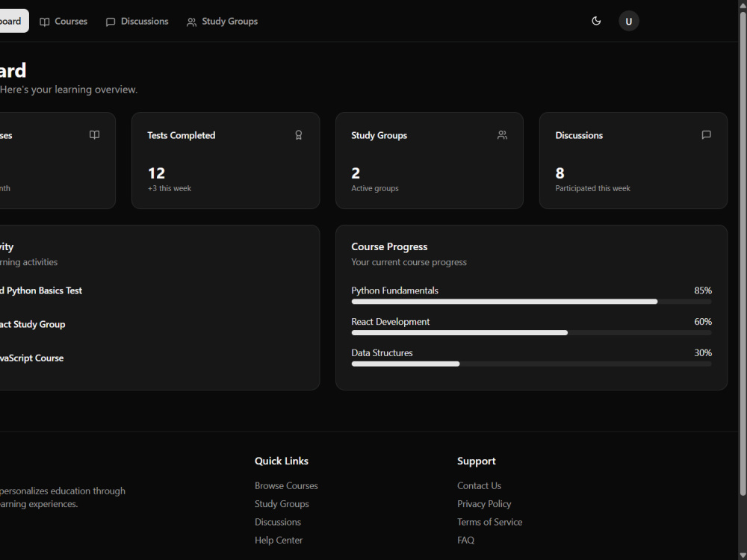
Task: Click the ribbon award icon on Tests Completed
Action: tap(299, 135)
